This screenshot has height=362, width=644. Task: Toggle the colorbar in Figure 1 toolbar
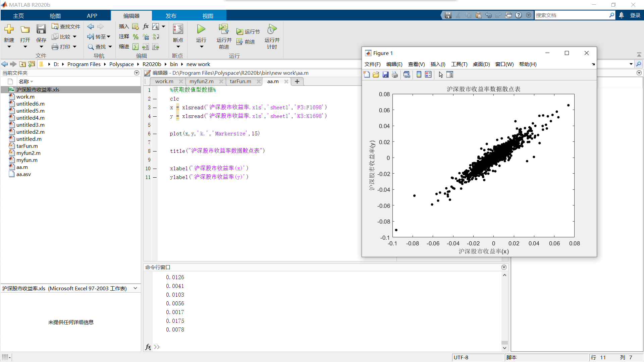[x=419, y=75]
